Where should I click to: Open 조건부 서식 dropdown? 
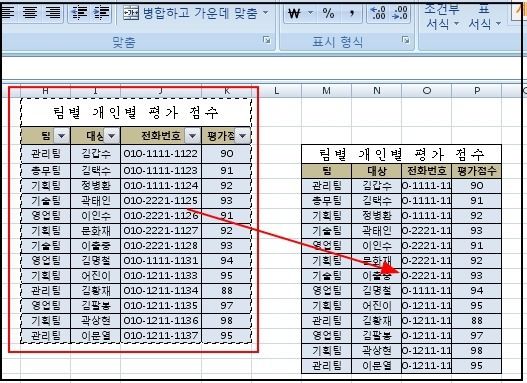[442, 16]
